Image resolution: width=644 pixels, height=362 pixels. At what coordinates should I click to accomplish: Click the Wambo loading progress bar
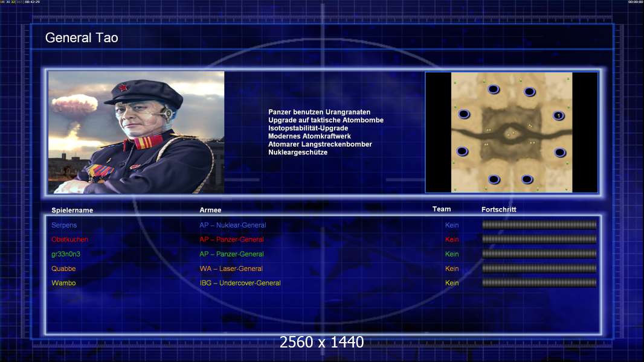click(x=539, y=283)
